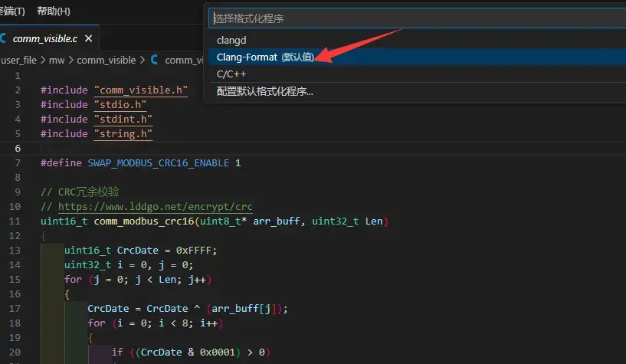Click the Len parameter in the function signature
The image size is (626, 364).
[x=374, y=221]
